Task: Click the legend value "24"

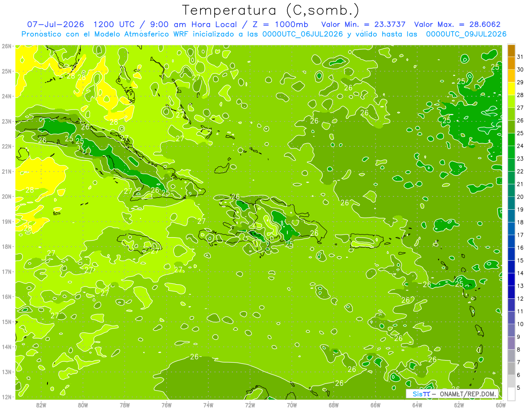Action: [520, 146]
